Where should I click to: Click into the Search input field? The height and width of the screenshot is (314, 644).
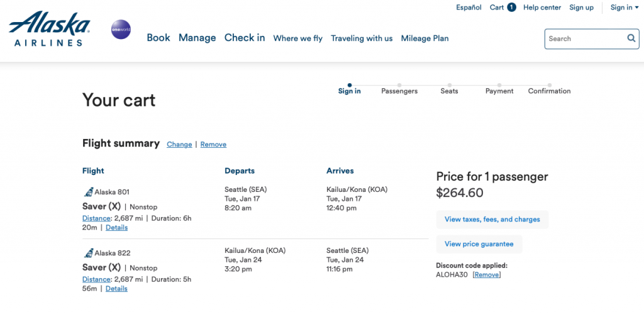585,38
